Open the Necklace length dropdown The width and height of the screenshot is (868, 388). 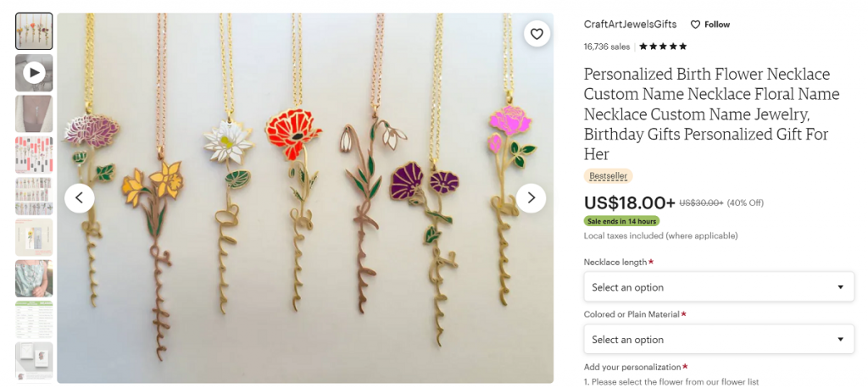718,287
